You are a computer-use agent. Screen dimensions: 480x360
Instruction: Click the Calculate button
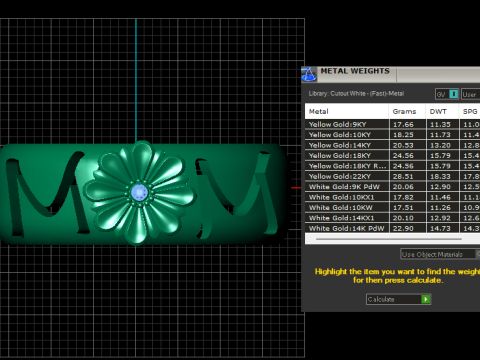398,299
